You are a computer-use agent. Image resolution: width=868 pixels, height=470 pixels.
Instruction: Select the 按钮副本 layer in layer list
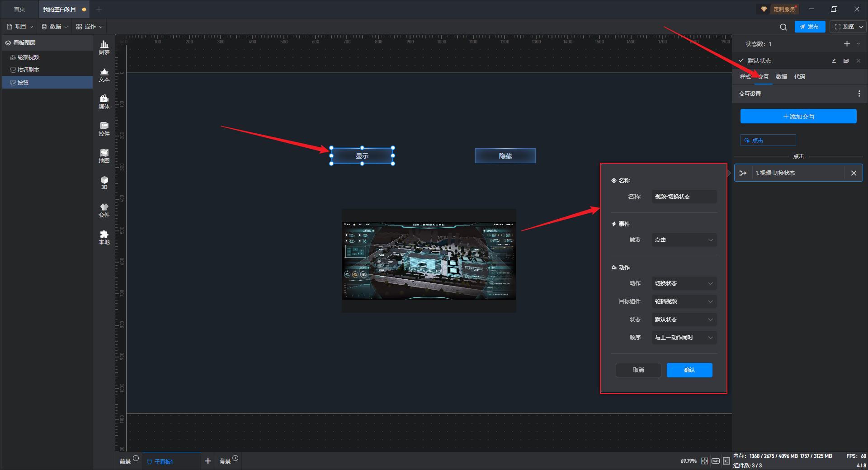[47, 70]
